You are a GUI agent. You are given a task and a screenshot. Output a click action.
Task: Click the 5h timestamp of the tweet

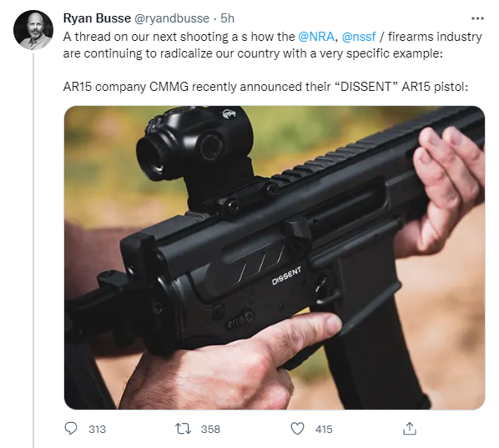[228, 18]
